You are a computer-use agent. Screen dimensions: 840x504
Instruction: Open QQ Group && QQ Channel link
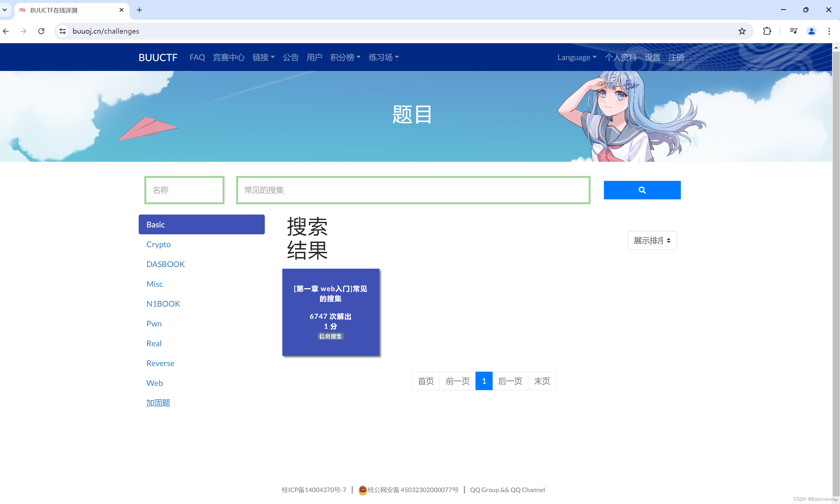pos(507,490)
